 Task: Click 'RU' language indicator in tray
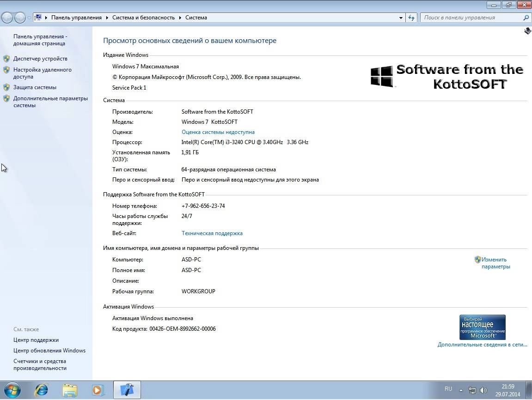[x=448, y=389]
